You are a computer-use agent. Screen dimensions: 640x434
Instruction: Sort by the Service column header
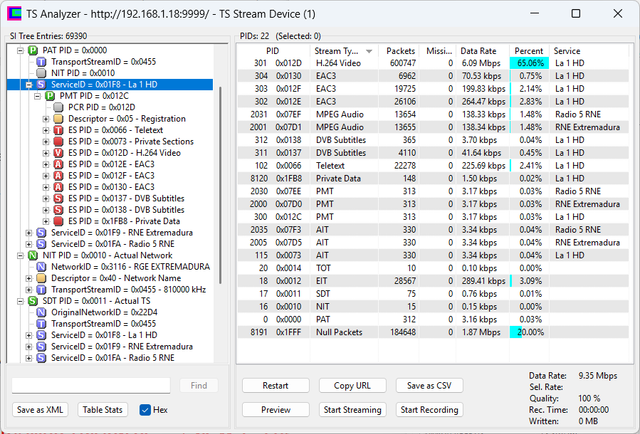tap(589, 51)
